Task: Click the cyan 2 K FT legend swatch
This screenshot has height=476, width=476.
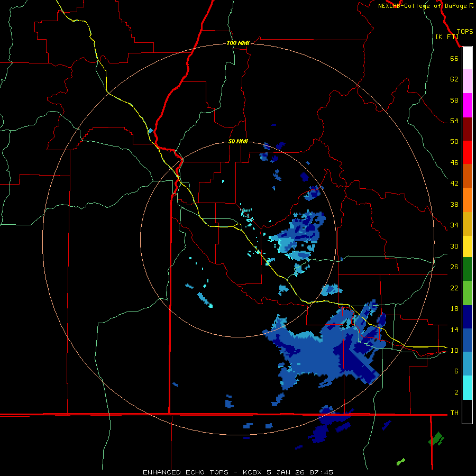Action: click(x=467, y=388)
